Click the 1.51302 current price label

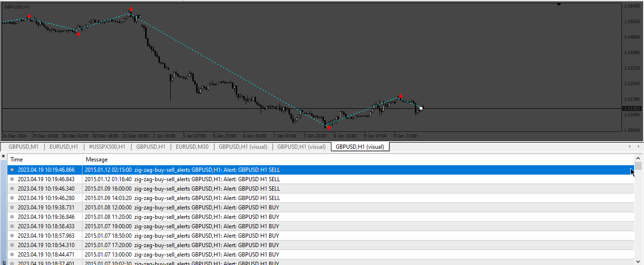[x=632, y=109]
